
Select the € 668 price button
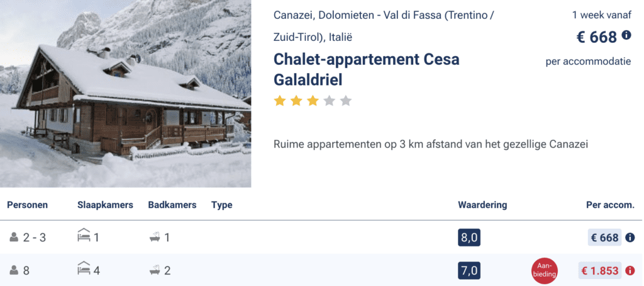click(604, 237)
